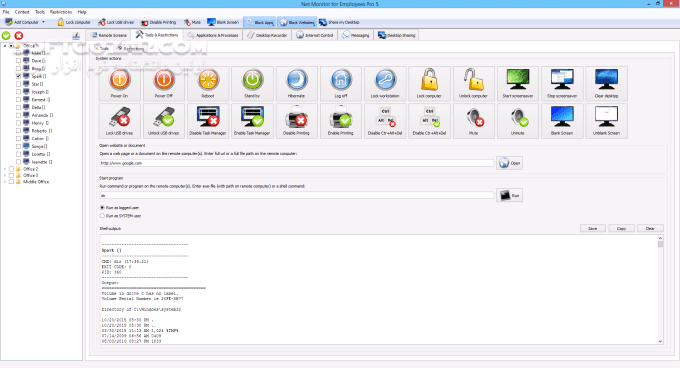
Task: Click Blank Screen in the top toolbar
Action: [x=223, y=22]
